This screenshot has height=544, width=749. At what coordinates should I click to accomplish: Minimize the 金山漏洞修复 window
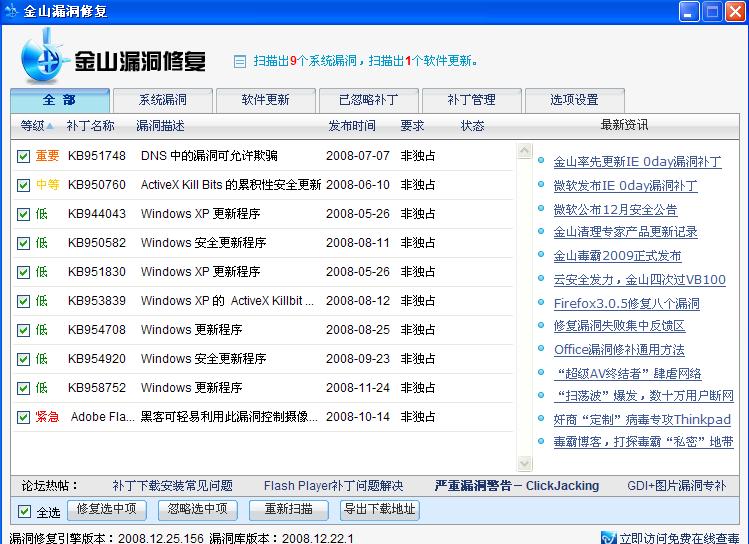click(x=690, y=11)
